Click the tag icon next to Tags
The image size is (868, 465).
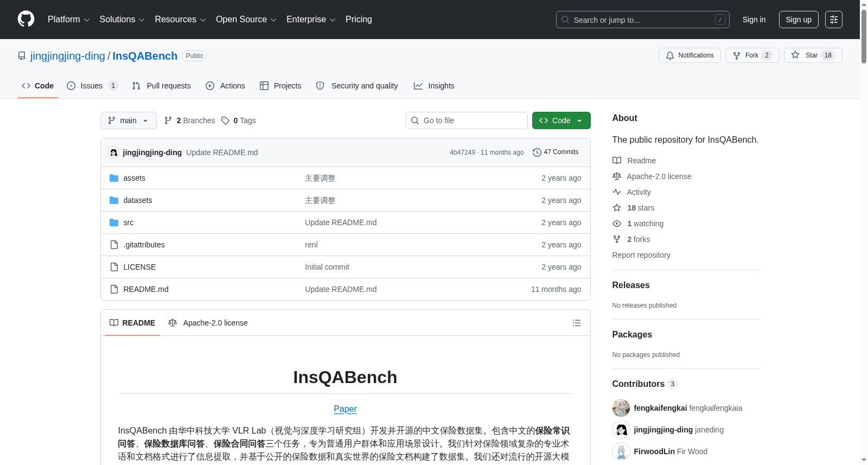226,120
